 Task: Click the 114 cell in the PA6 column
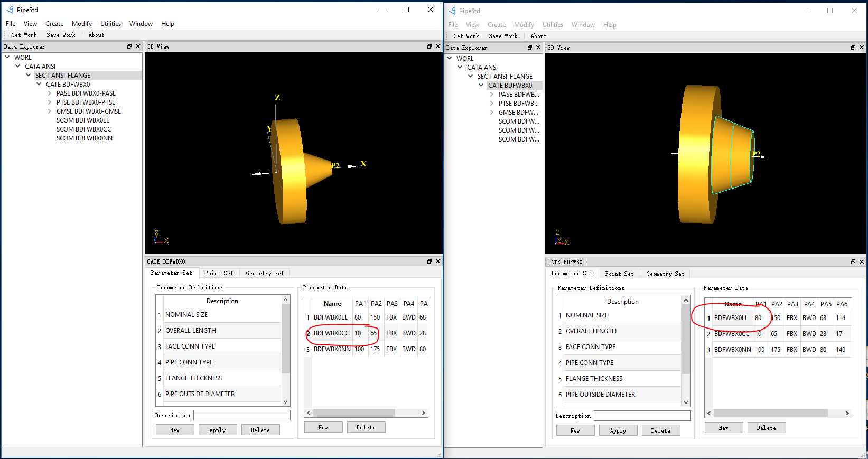tap(841, 318)
